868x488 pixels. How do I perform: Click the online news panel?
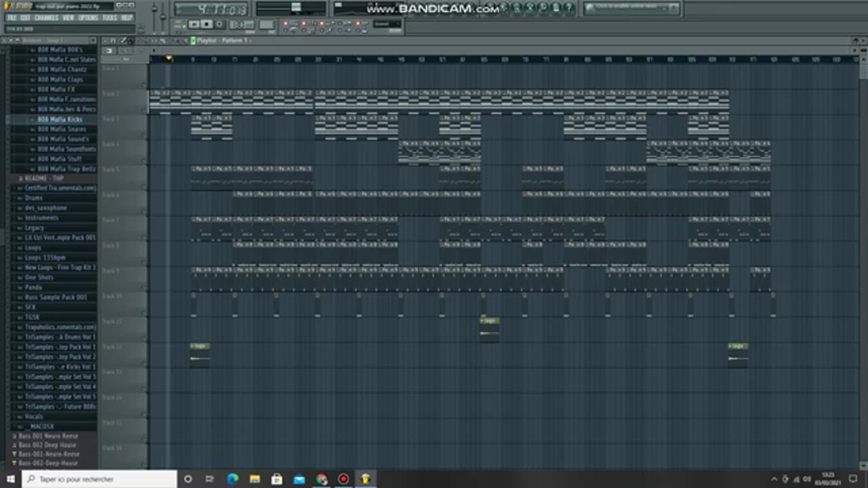[x=632, y=8]
